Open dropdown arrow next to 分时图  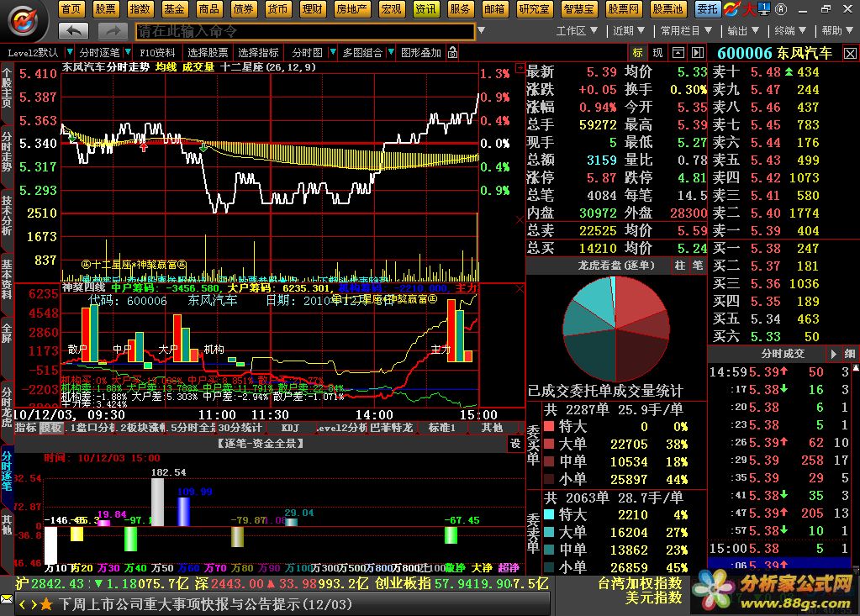click(x=332, y=53)
